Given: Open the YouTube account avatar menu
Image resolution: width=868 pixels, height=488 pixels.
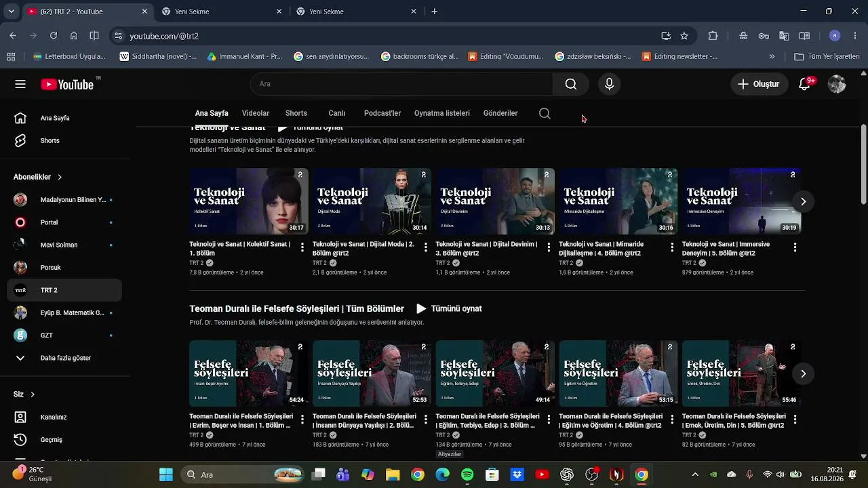Looking at the screenshot, I should click(x=837, y=84).
